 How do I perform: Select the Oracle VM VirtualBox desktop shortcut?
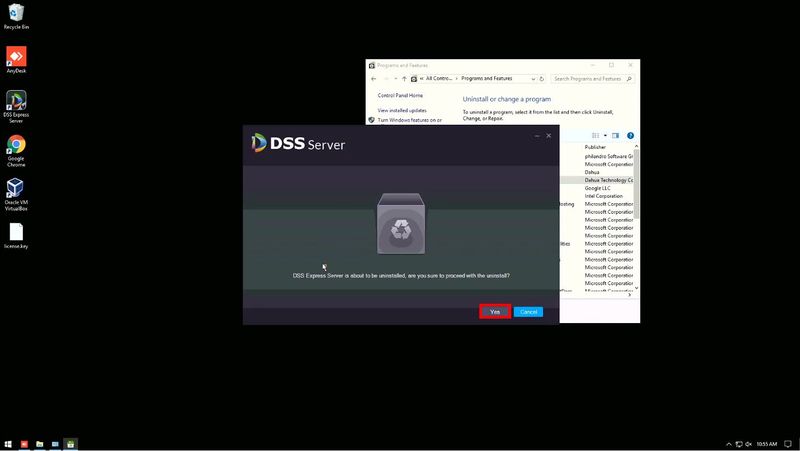(x=16, y=194)
